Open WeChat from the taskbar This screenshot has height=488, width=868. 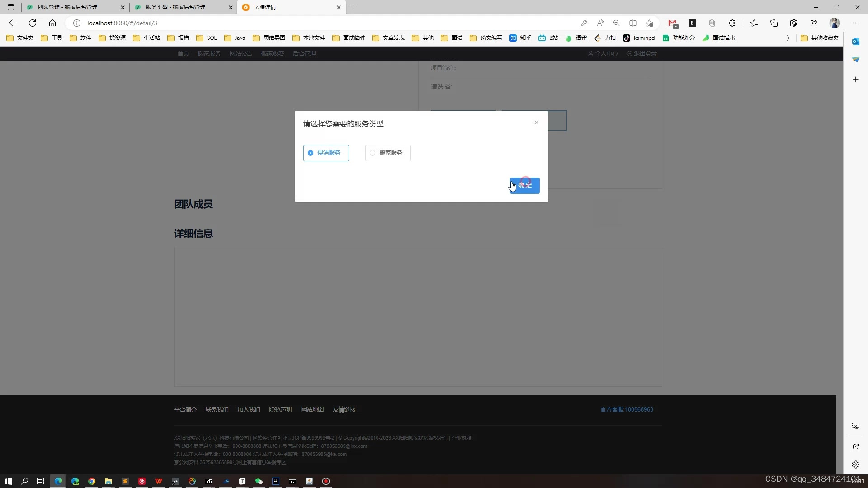click(x=259, y=481)
